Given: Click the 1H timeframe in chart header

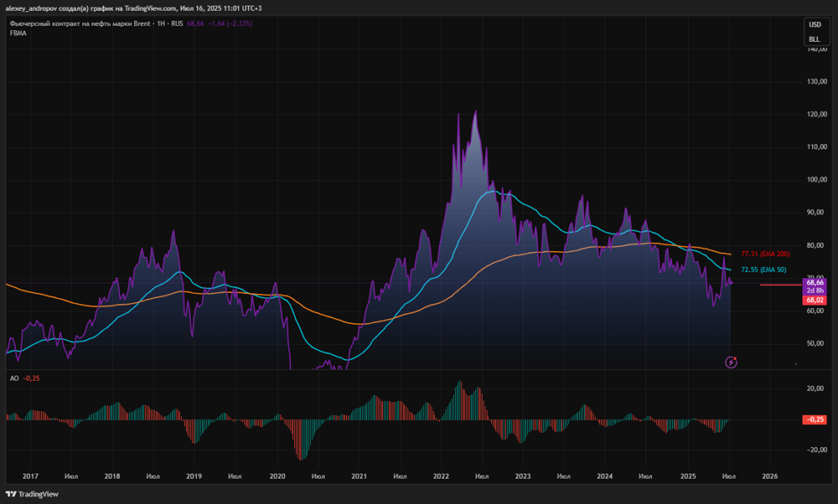Looking at the screenshot, I should click(x=162, y=23).
